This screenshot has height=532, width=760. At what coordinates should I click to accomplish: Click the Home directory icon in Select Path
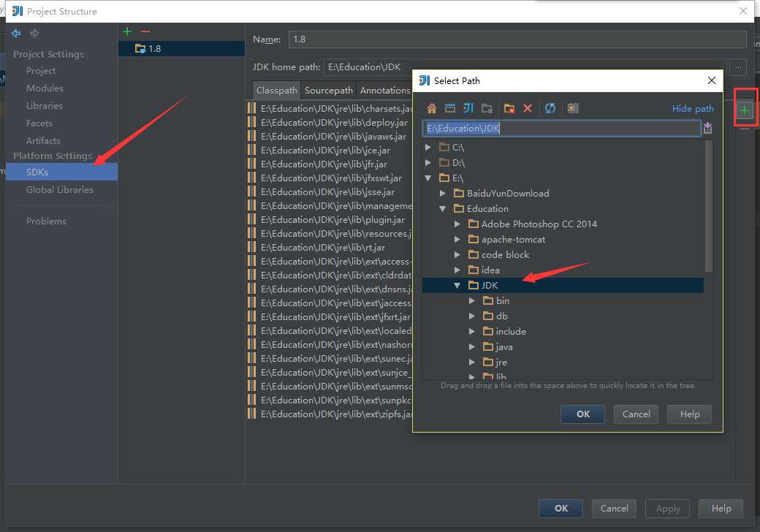tap(431, 109)
